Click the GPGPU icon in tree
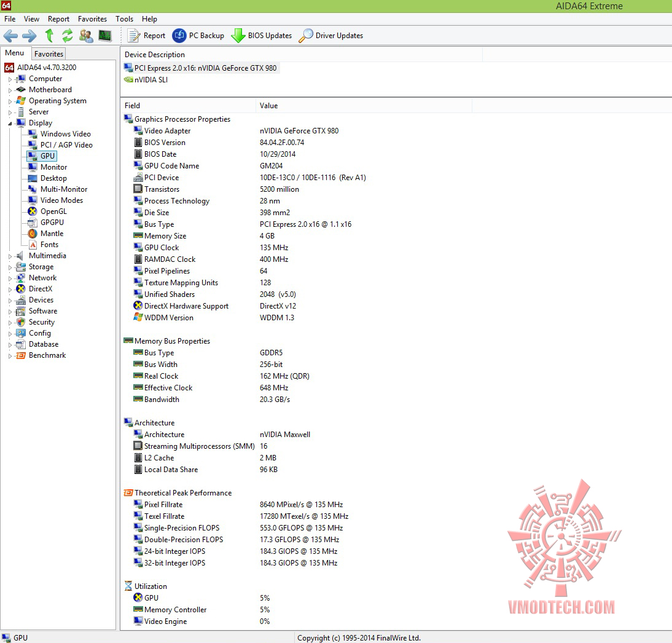672x643 pixels. tap(33, 222)
